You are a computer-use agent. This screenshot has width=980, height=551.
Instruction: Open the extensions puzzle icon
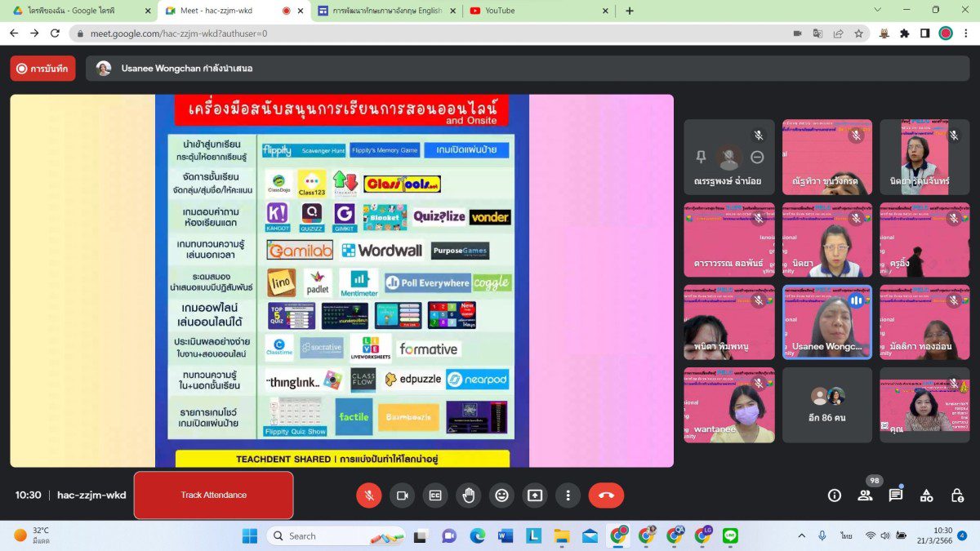(x=905, y=33)
